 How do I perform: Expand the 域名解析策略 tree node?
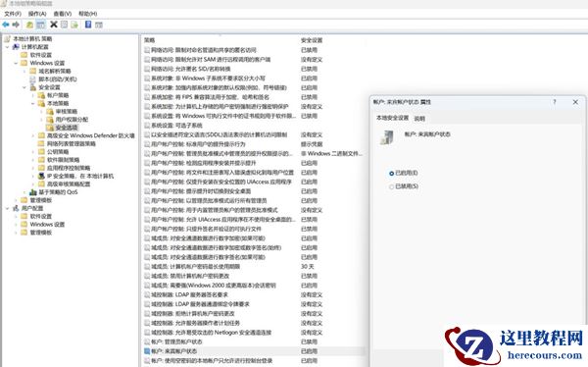(24, 71)
